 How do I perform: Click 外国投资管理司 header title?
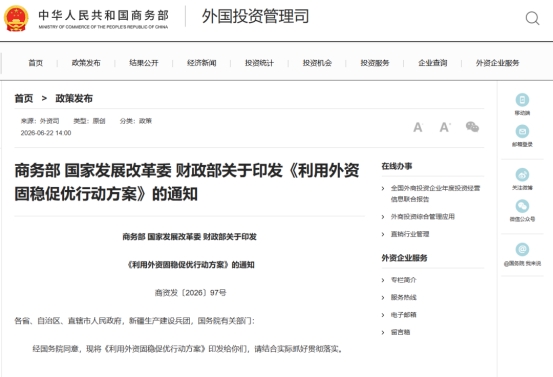[255, 16]
